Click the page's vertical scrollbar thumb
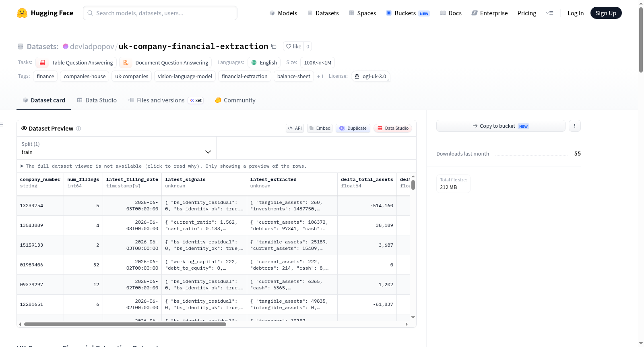 tap(641, 39)
